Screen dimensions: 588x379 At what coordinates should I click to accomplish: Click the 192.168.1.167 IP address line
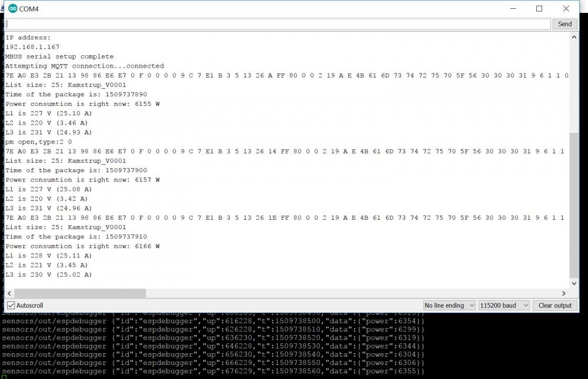click(x=32, y=47)
